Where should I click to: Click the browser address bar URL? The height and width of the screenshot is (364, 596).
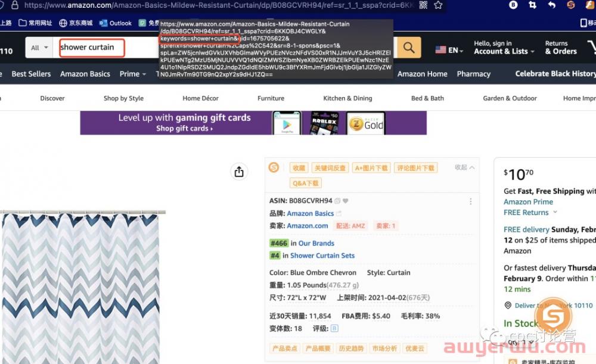pyautogui.click(x=219, y=5)
